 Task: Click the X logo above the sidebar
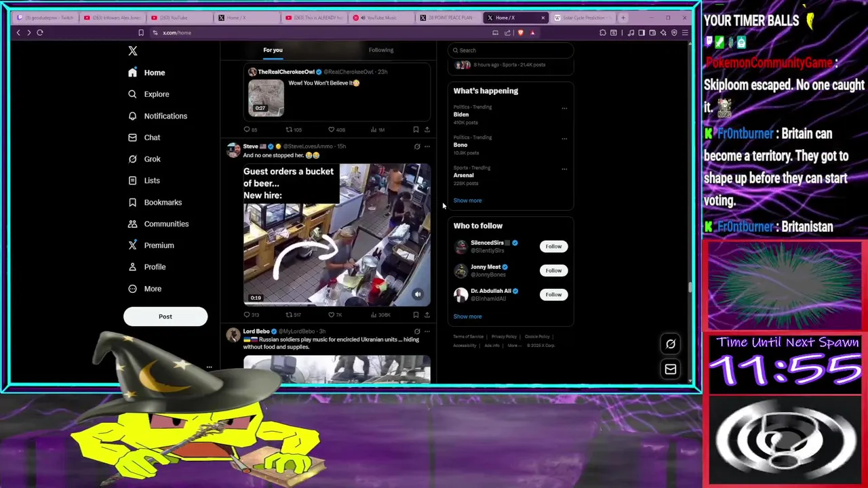pyautogui.click(x=133, y=51)
